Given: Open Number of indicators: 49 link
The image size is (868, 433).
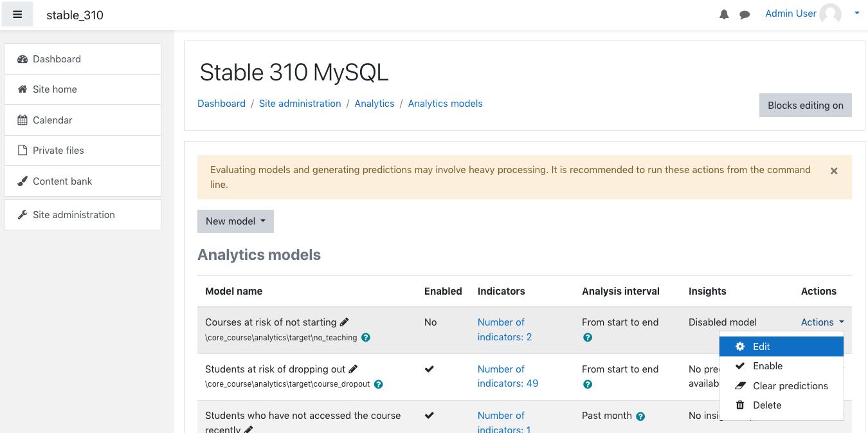Looking at the screenshot, I should click(508, 376).
